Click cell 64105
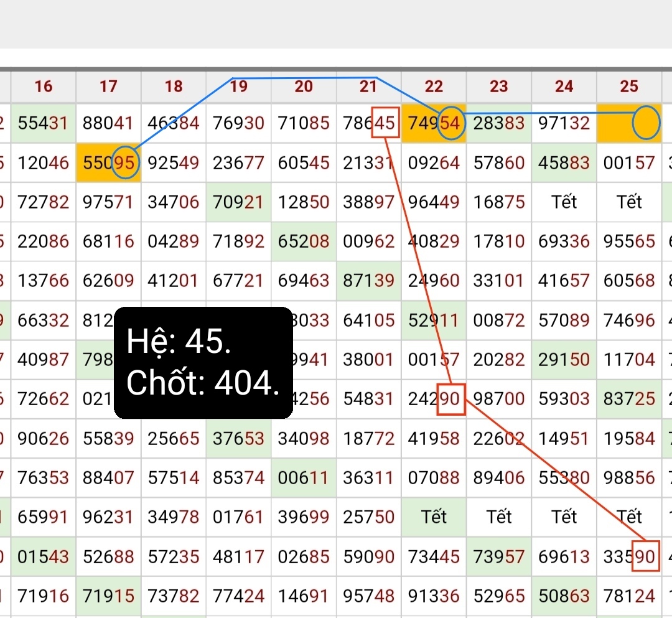 pos(368,320)
